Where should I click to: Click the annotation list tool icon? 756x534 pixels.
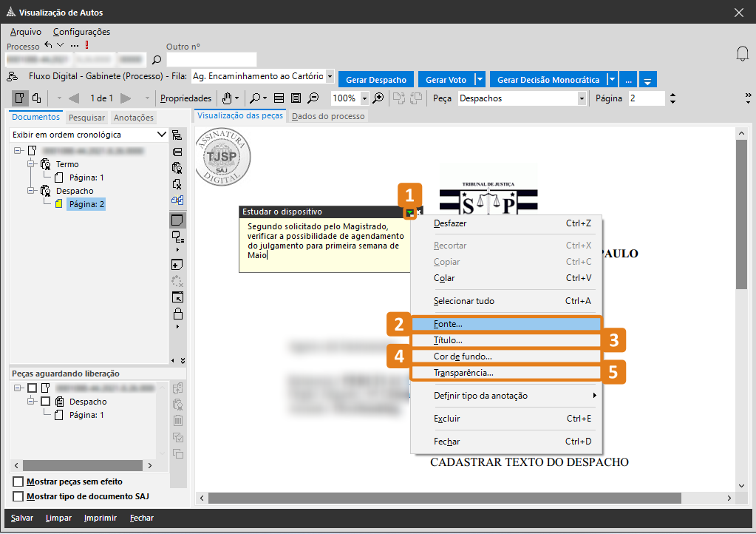pyautogui.click(x=178, y=237)
